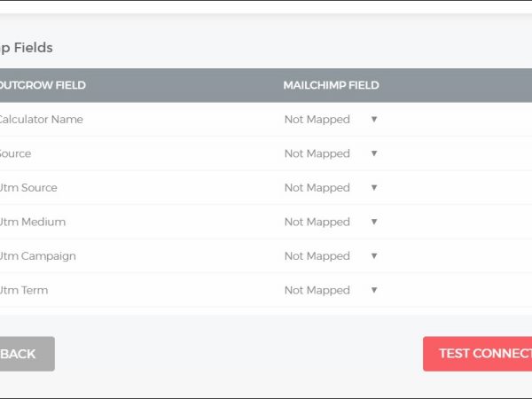Click the Map Fields section heading

[27, 48]
